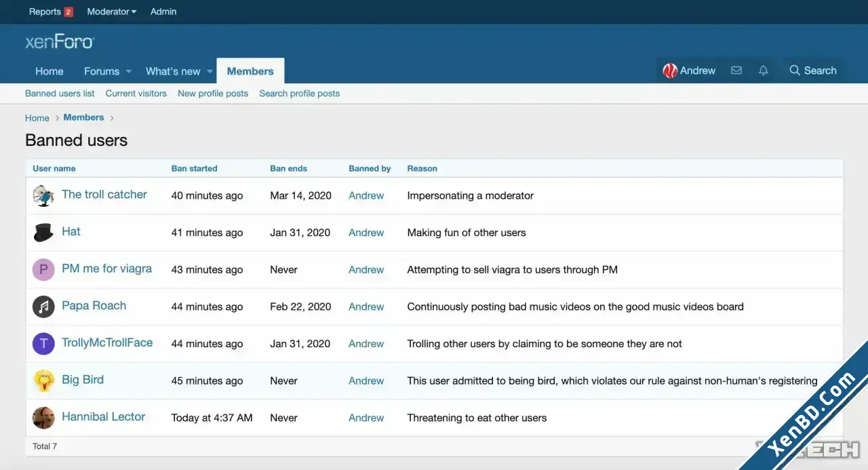Click the 'Total 7' footer text
The image size is (868, 470).
45,446
